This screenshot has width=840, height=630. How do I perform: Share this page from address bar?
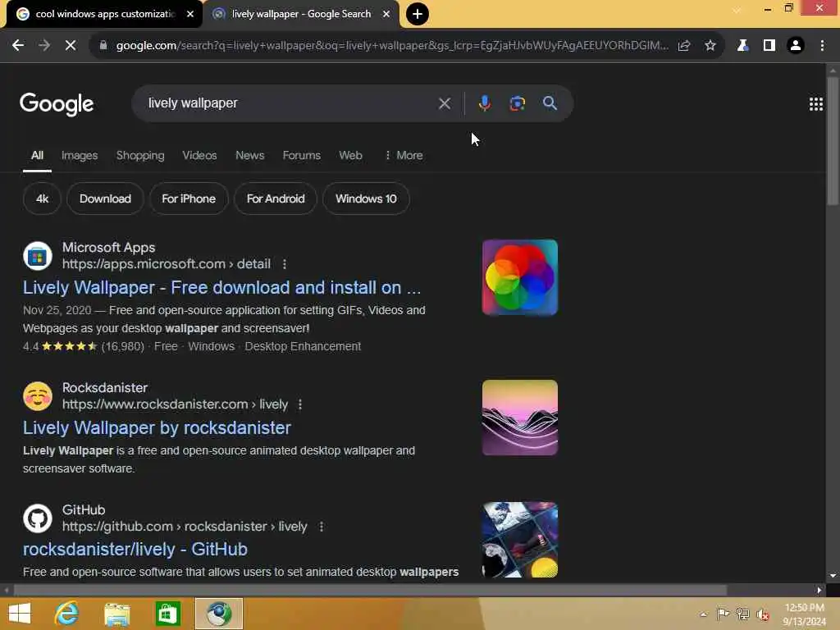(x=684, y=46)
